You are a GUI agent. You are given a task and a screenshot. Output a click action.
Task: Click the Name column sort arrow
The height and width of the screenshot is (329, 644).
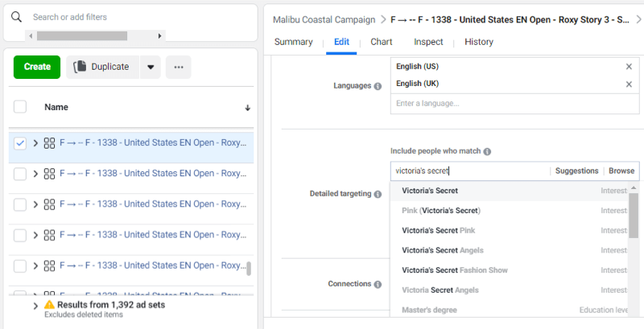pos(247,108)
